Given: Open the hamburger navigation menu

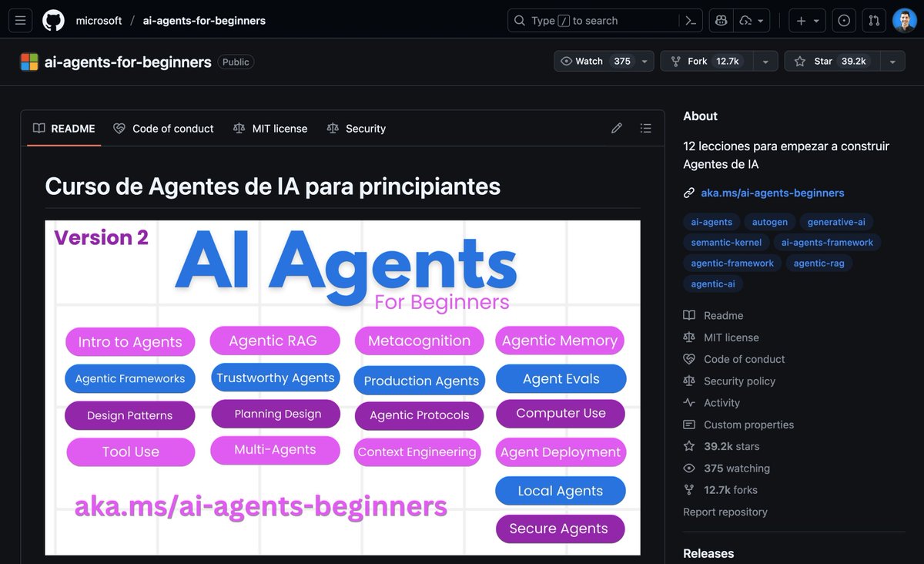Looking at the screenshot, I should [21, 21].
